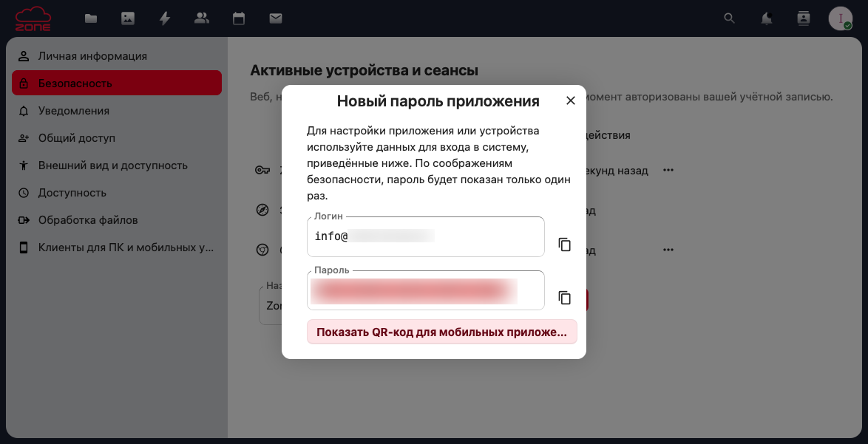Select Общий доступ in the sidebar
Screen dimensions: 868x444
(77, 138)
